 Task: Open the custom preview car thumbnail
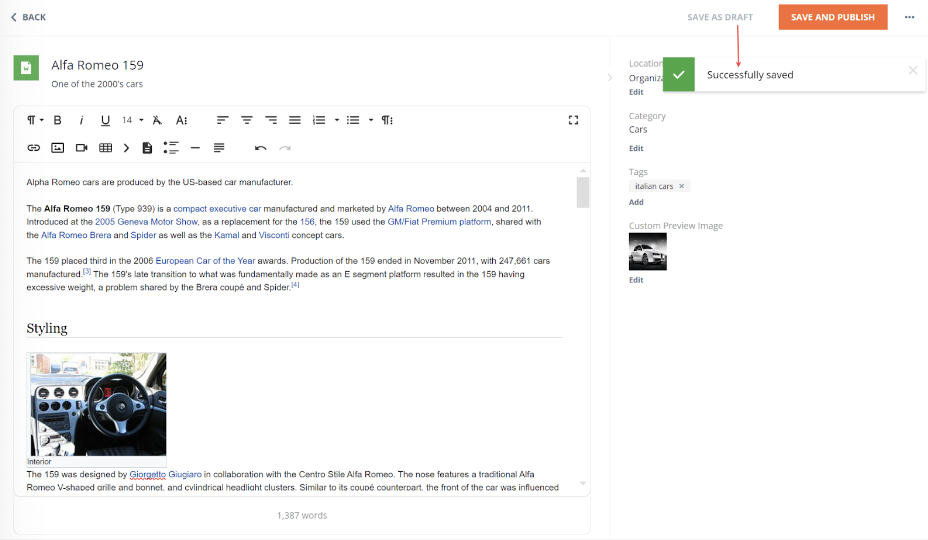[x=647, y=252]
